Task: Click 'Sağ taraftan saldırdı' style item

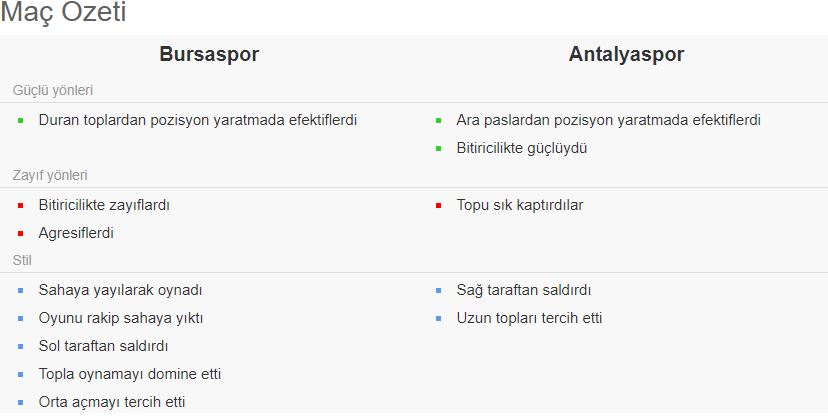Action: click(524, 290)
